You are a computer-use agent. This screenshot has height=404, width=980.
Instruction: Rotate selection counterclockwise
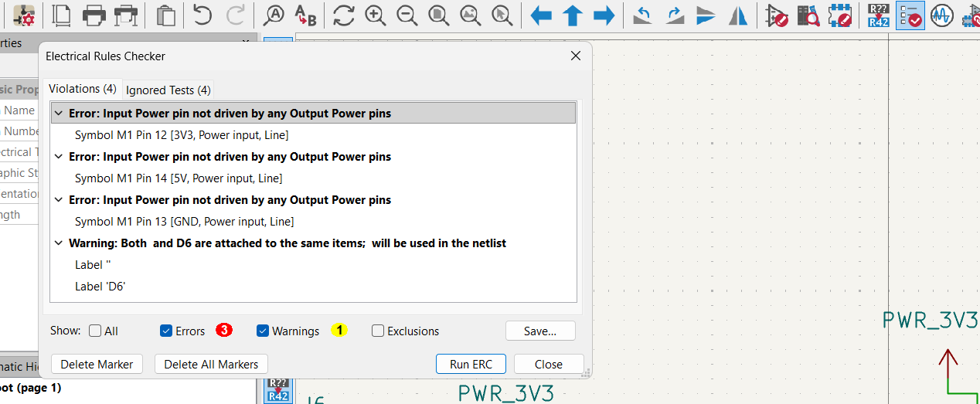point(642,15)
